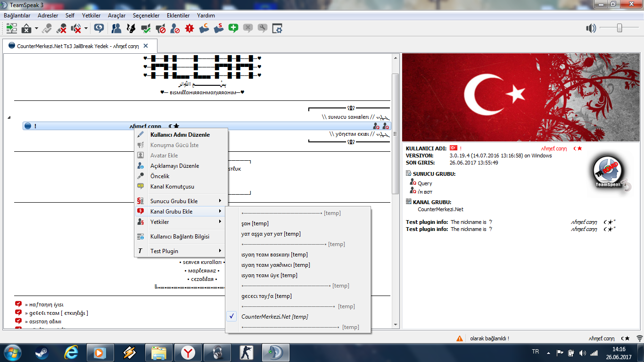644x362 pixels.
Task: Click the TeamSpeak avatar in info panel
Action: pos(611,173)
